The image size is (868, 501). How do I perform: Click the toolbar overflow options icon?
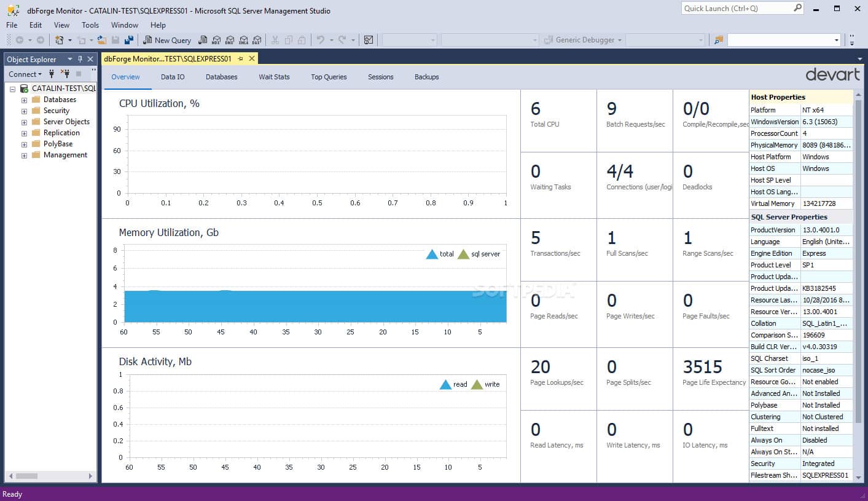pyautogui.click(x=851, y=40)
